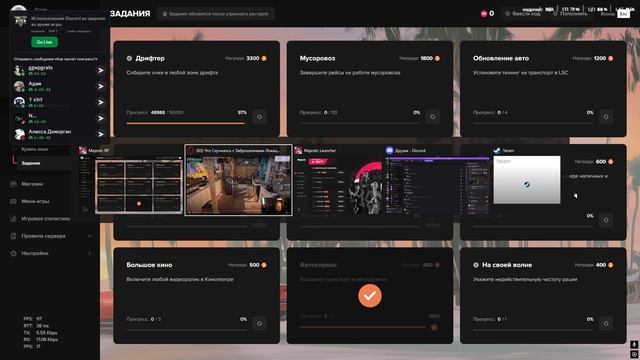
Task: Open Магазин in sidebar
Action: (x=32, y=184)
